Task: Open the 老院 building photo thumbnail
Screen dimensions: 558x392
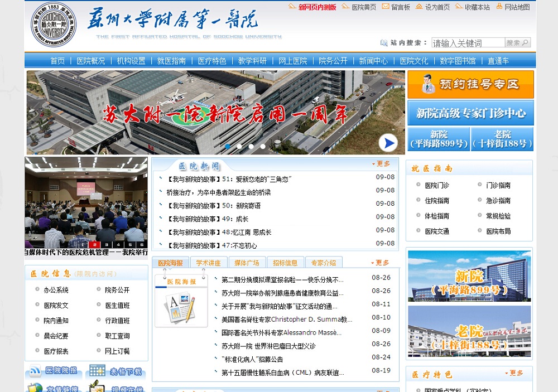Action: tap(469, 331)
